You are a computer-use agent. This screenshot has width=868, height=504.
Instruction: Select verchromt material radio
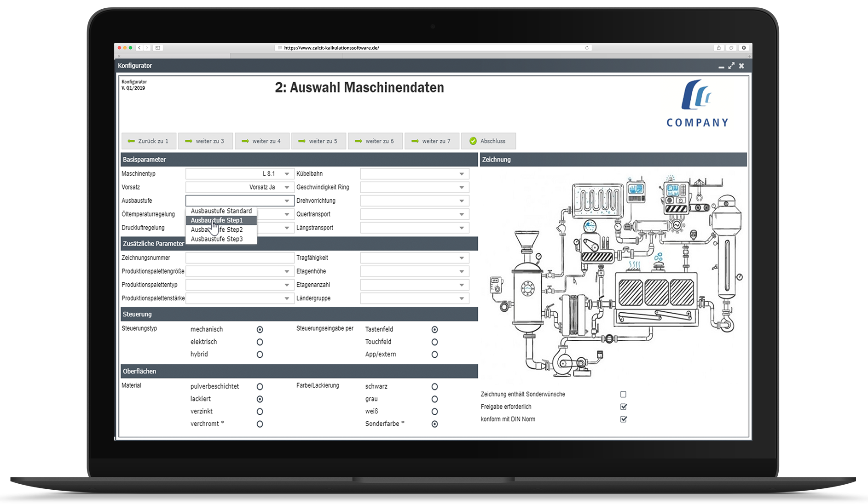point(260,424)
